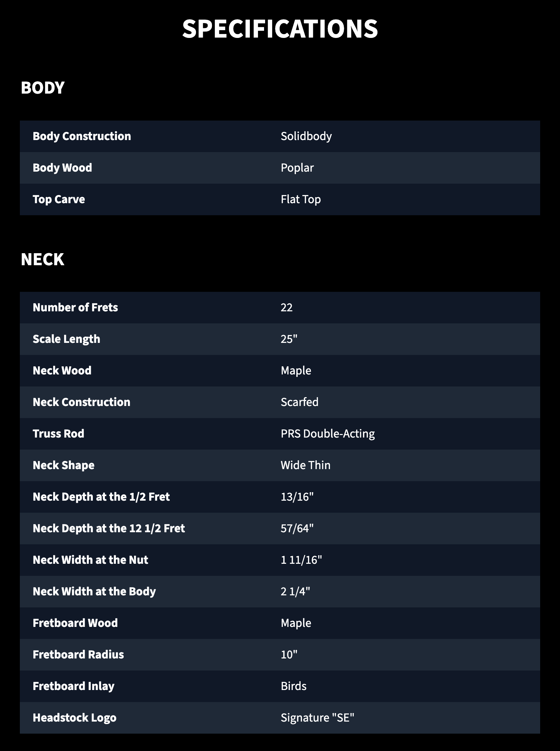The height and width of the screenshot is (751, 560).
Task: Select the Flat Top value
Action: click(x=301, y=199)
